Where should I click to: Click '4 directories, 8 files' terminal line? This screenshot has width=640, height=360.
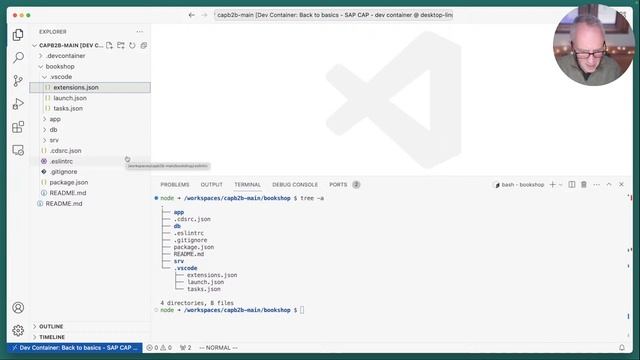(x=197, y=303)
